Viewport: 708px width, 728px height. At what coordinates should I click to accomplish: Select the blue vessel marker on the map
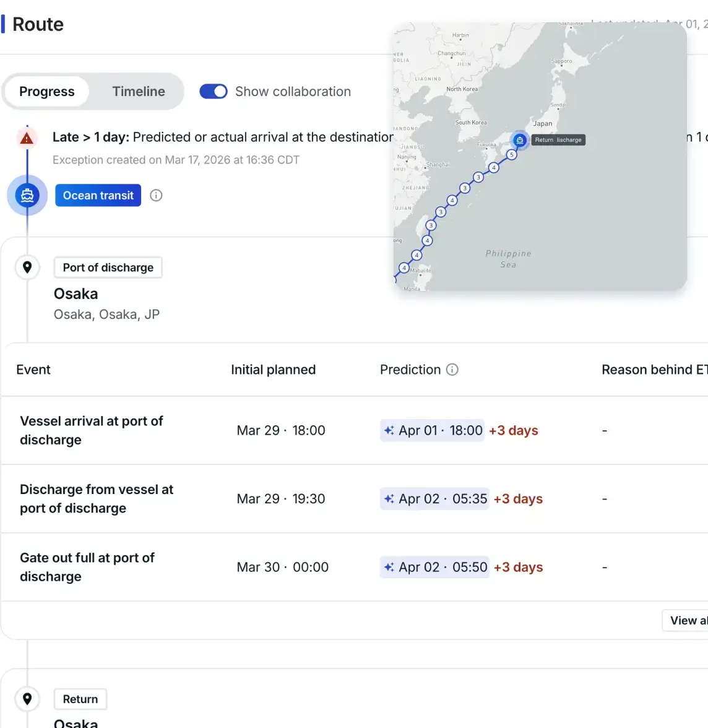pyautogui.click(x=520, y=141)
